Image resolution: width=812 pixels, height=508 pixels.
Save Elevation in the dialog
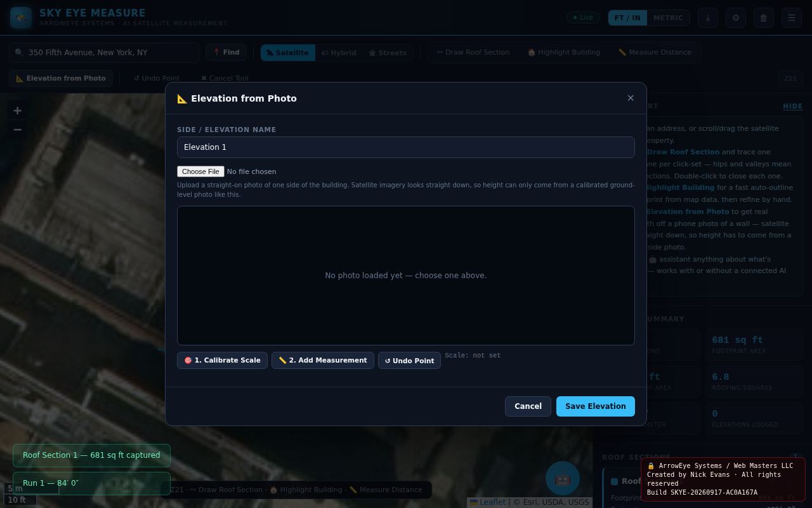tap(596, 406)
